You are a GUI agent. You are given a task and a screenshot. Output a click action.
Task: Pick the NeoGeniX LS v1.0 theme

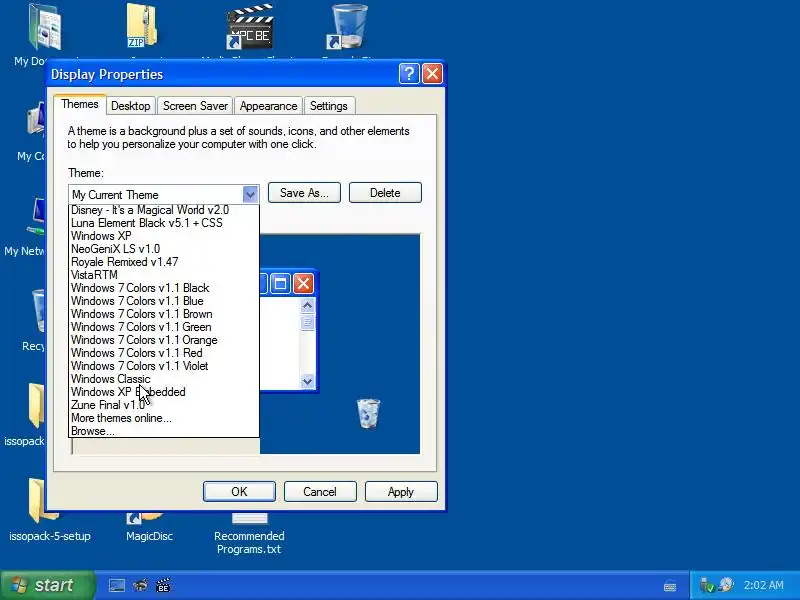(163, 249)
